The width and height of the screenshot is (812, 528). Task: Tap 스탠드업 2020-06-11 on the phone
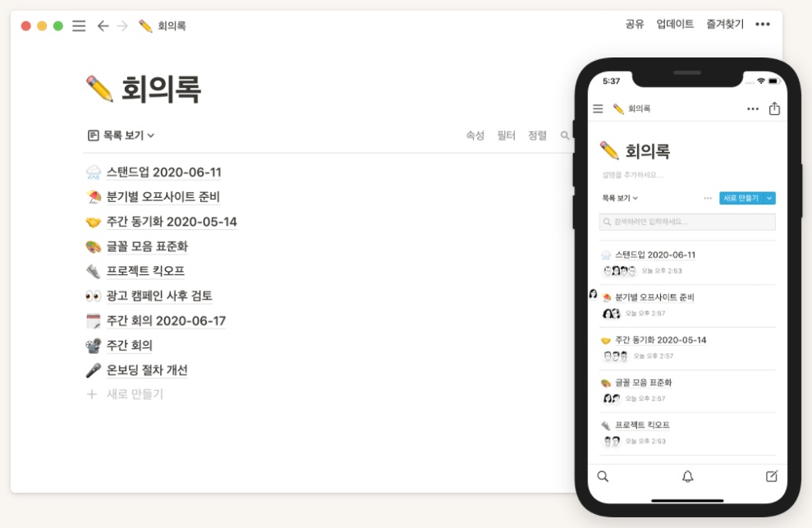click(x=655, y=255)
